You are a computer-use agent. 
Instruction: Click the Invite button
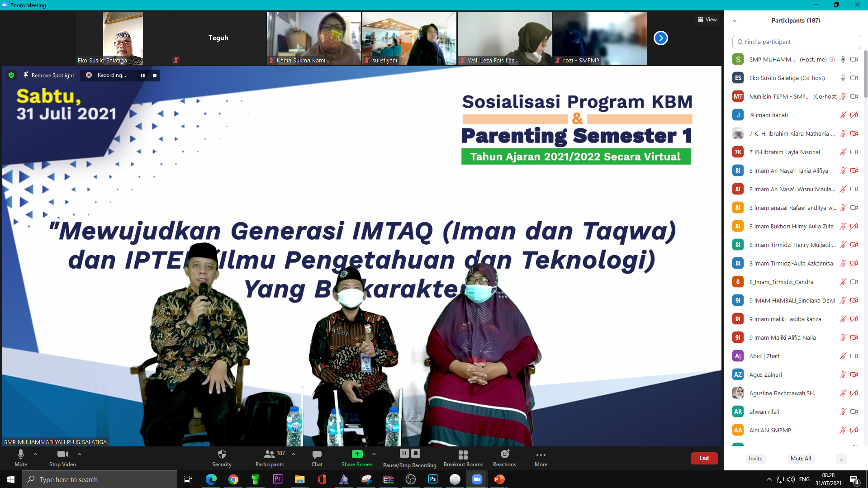tap(755, 459)
